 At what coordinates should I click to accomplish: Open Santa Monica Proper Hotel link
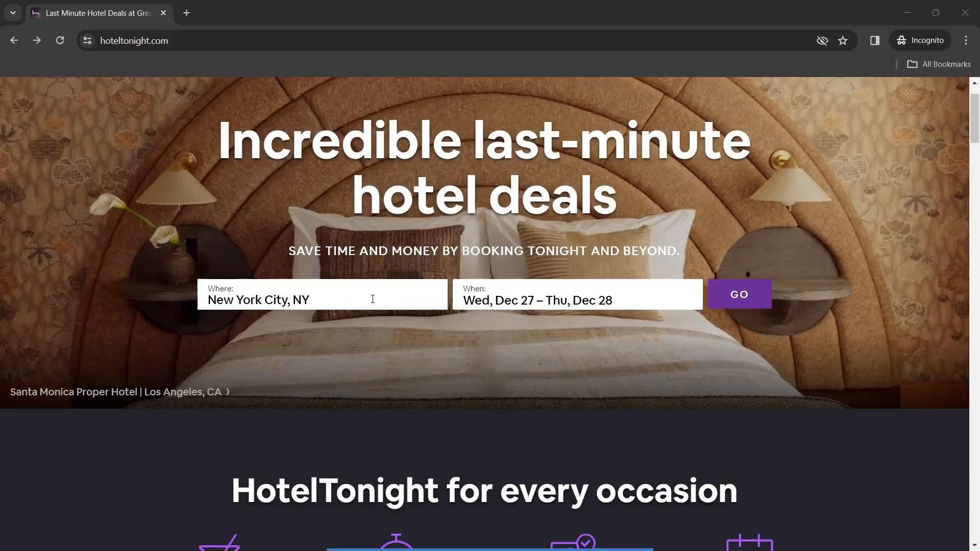pos(119,392)
